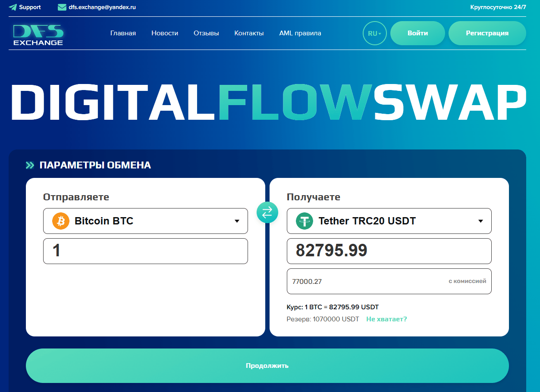Expand the Bitcoin BTC currency dropdown
This screenshot has width=540, height=392.
point(145,221)
